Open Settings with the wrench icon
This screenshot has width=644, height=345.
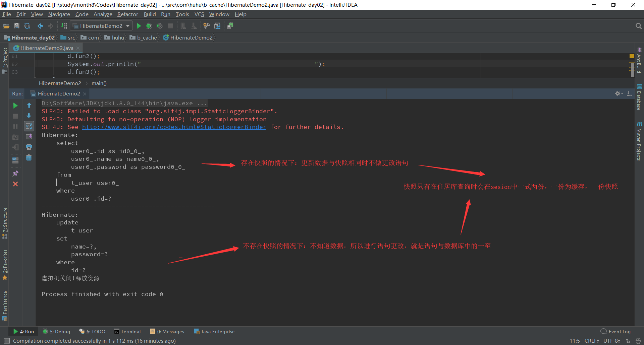point(207,26)
